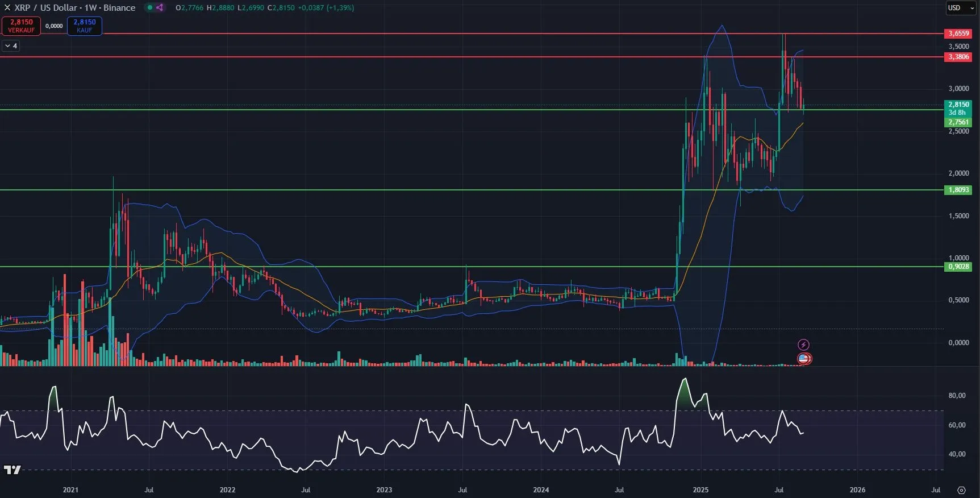This screenshot has height=498, width=980.
Task: Click the 2023 label on the time axis
Action: coord(384,490)
